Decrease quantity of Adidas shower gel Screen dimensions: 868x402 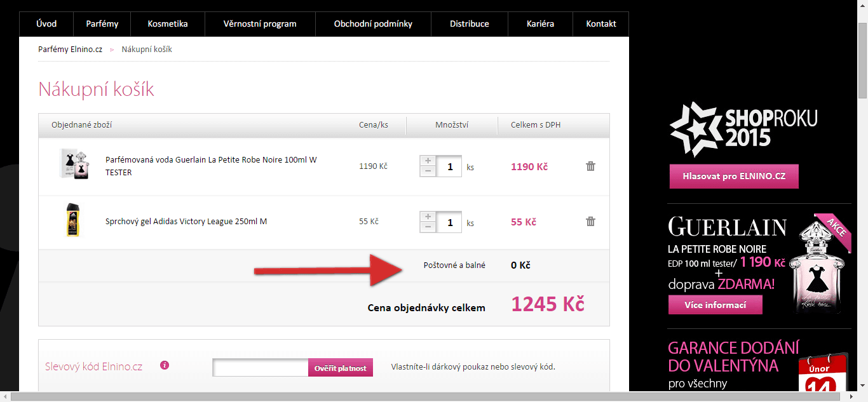pyautogui.click(x=428, y=227)
